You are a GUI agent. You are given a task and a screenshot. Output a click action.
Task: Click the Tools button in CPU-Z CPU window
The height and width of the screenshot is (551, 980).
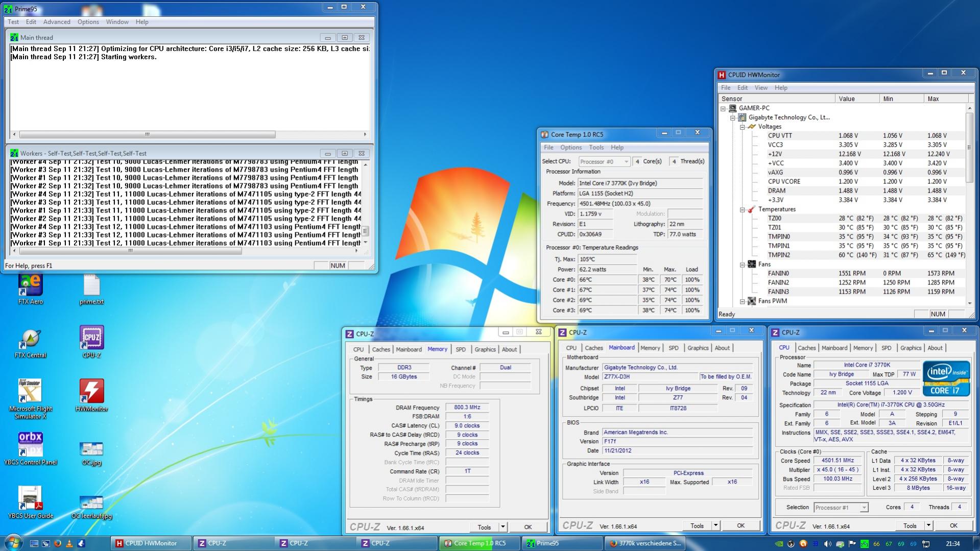(910, 525)
